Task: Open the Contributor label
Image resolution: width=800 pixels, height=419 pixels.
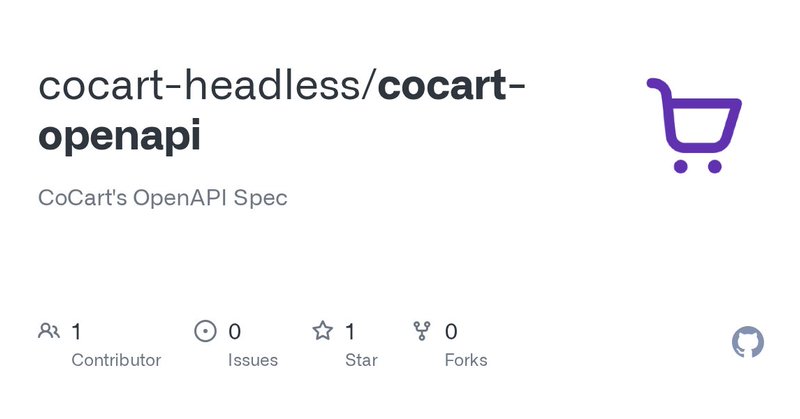Action: pos(116,360)
